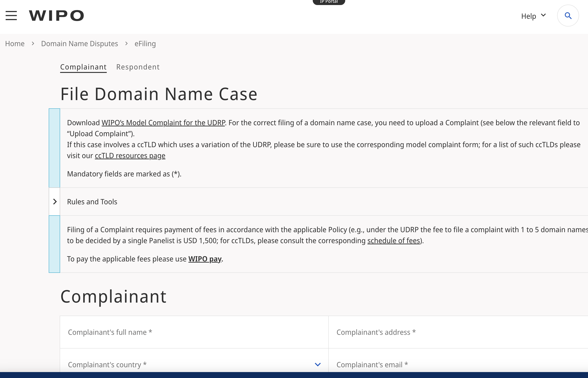Screen dimensions: 588x378
Task: Go to Home breadcrumb
Action: pos(15,44)
